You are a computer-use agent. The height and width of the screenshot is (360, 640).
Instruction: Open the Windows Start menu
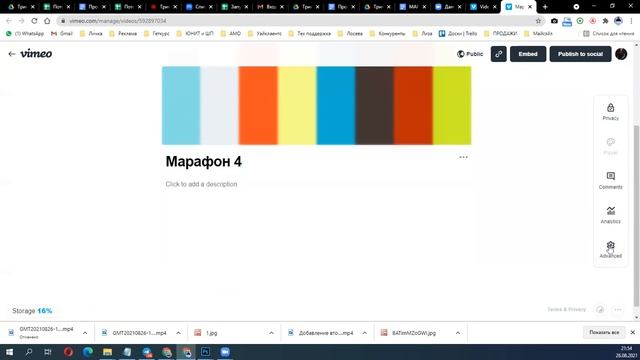point(9,352)
